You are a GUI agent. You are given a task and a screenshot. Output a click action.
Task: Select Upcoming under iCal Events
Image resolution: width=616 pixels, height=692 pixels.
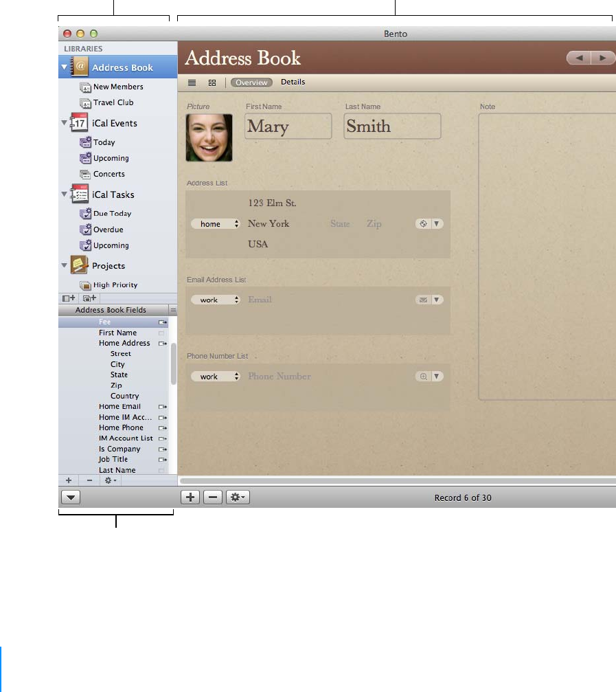coord(104,158)
